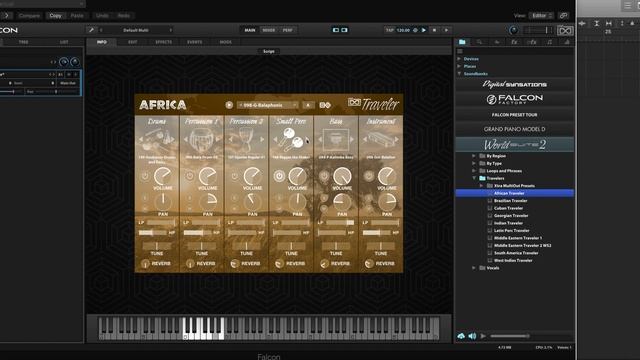
Task: Switch to the EFFECTS tab
Action: point(164,42)
